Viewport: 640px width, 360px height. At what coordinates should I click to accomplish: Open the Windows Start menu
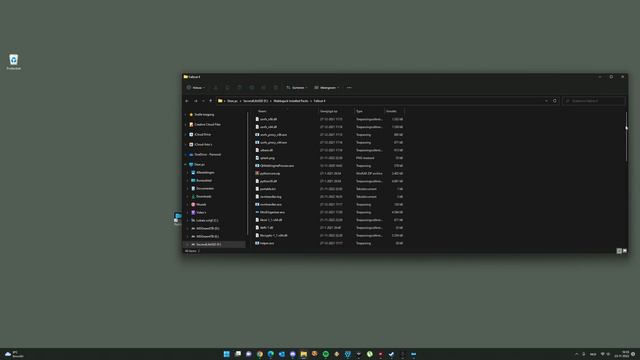point(227,354)
